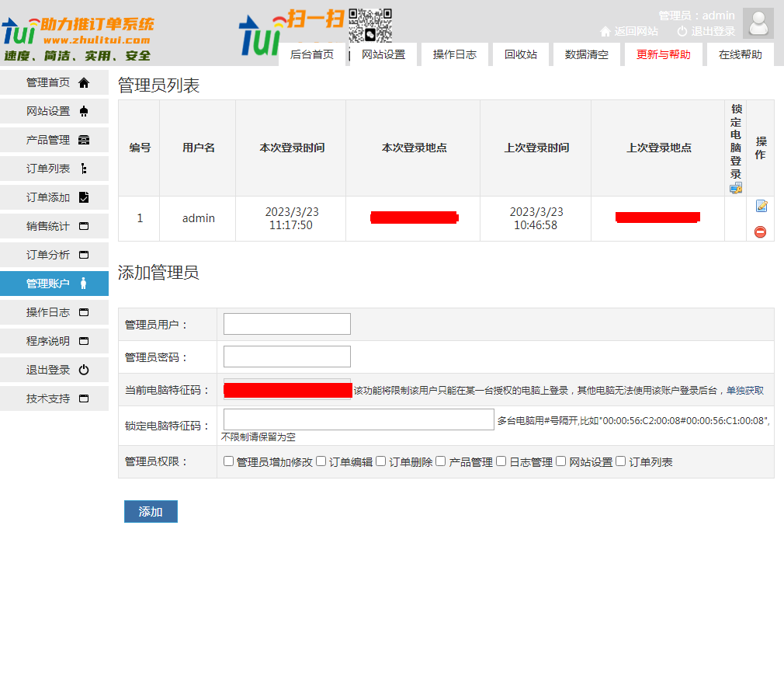Open 产品管理 in the sidebar

[x=54, y=140]
